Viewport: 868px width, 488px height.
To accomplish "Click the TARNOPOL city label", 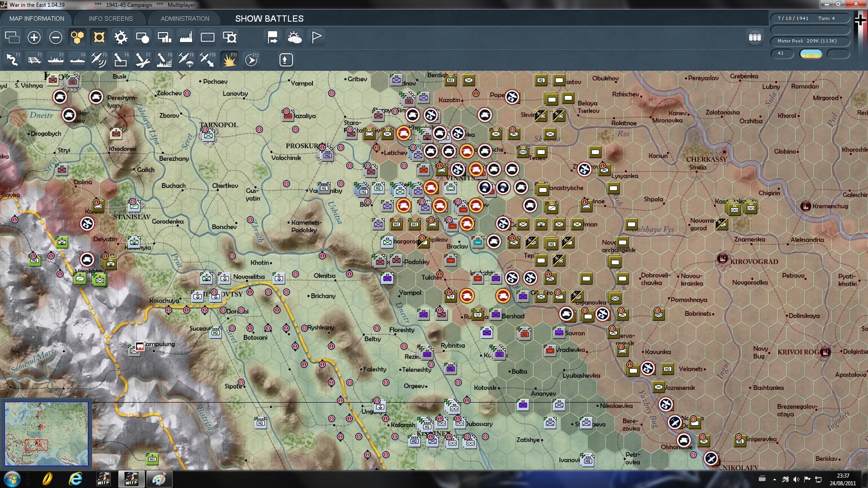I will pos(218,125).
